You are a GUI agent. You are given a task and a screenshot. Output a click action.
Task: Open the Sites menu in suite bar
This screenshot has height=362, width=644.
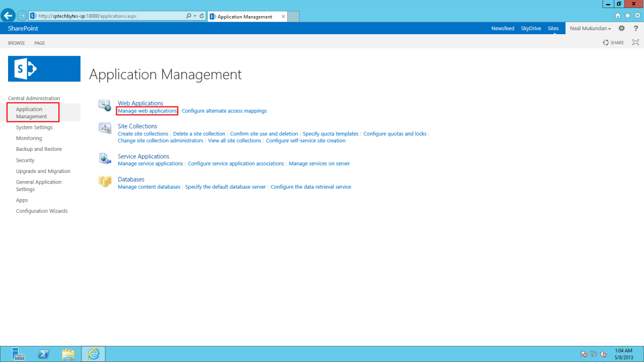(x=553, y=28)
